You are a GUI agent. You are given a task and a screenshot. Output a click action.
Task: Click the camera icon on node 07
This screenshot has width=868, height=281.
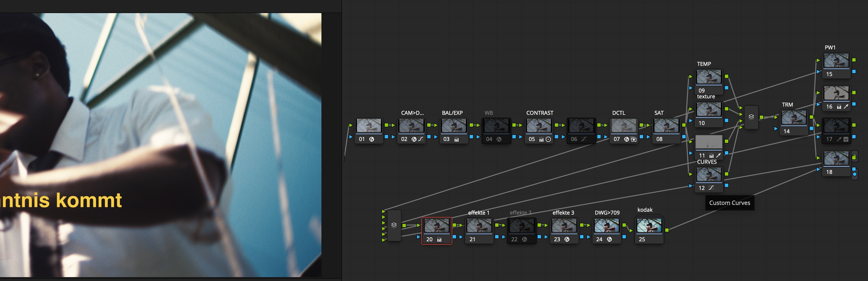(633, 139)
